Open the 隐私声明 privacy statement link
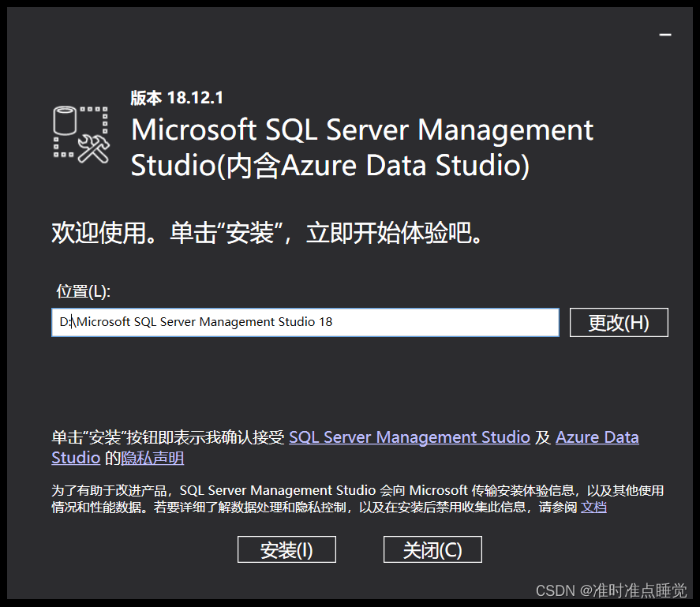This screenshot has width=700, height=607. pos(152,458)
